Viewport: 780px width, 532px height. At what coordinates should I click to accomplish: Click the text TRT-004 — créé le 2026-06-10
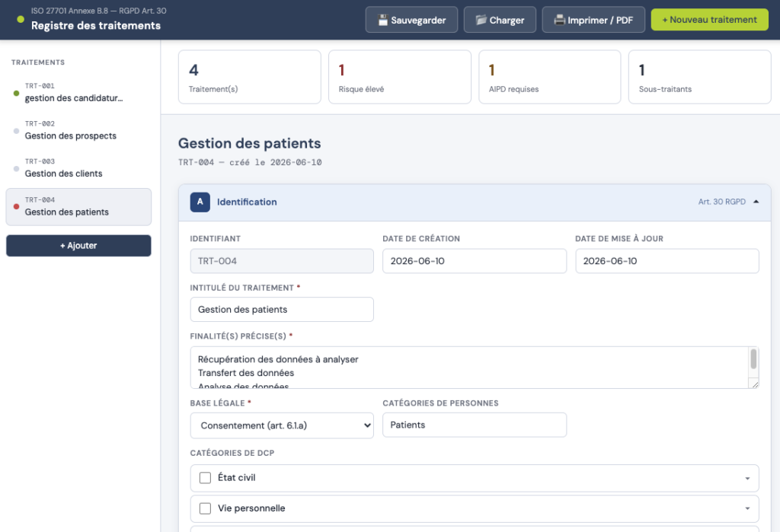(x=250, y=162)
